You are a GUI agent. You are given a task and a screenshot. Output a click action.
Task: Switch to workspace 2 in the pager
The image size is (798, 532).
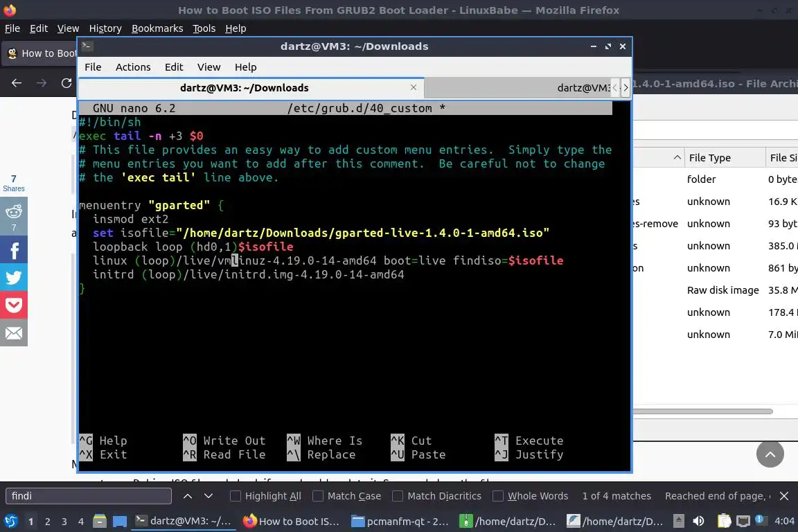tap(47, 522)
